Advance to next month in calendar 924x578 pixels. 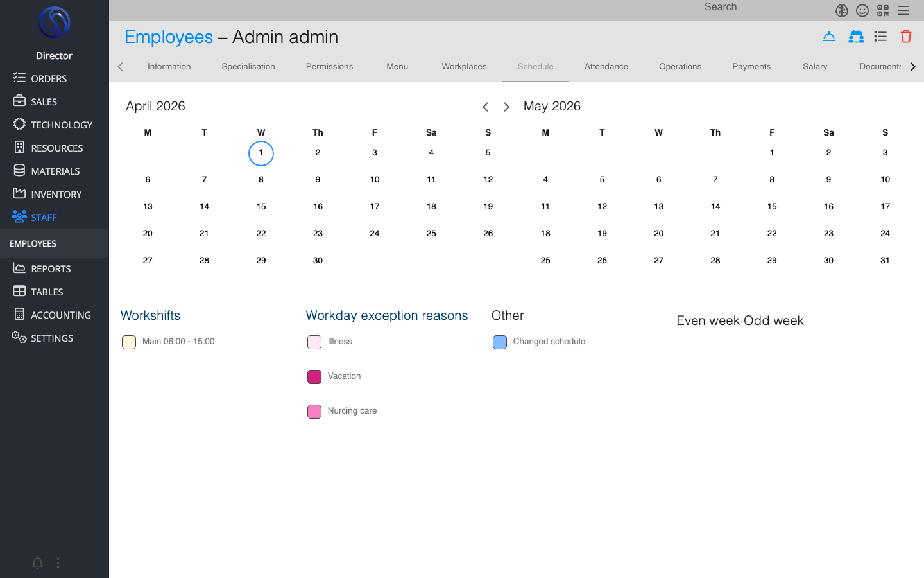point(506,107)
